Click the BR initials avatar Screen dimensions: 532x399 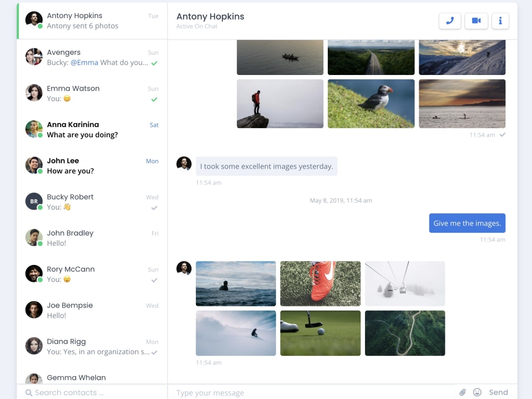tap(34, 201)
